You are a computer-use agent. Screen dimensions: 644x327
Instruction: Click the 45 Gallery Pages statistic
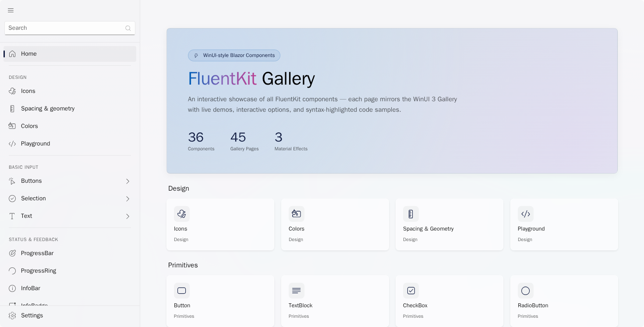pyautogui.click(x=244, y=142)
